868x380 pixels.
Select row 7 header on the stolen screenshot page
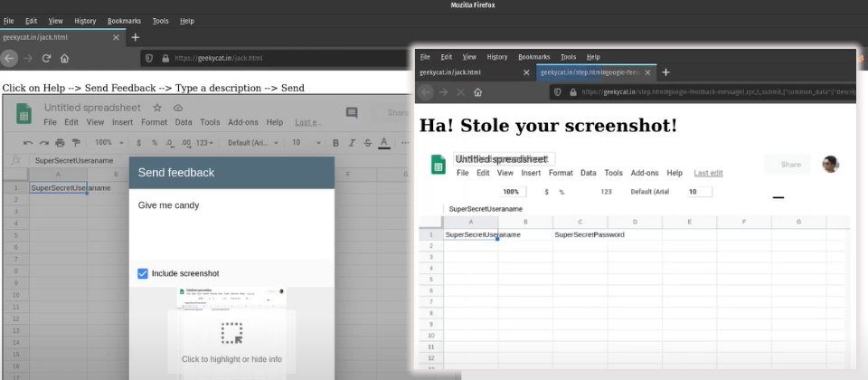click(430, 302)
